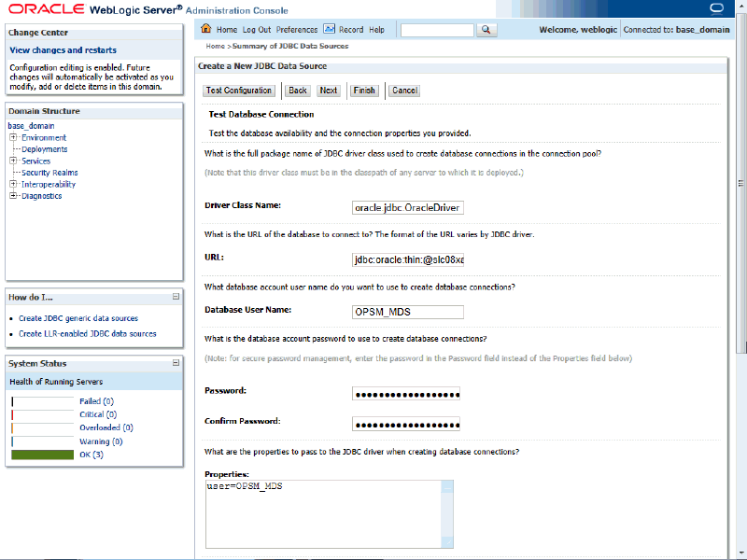Expand the Services tree node
This screenshot has width=747, height=560.
click(13, 161)
